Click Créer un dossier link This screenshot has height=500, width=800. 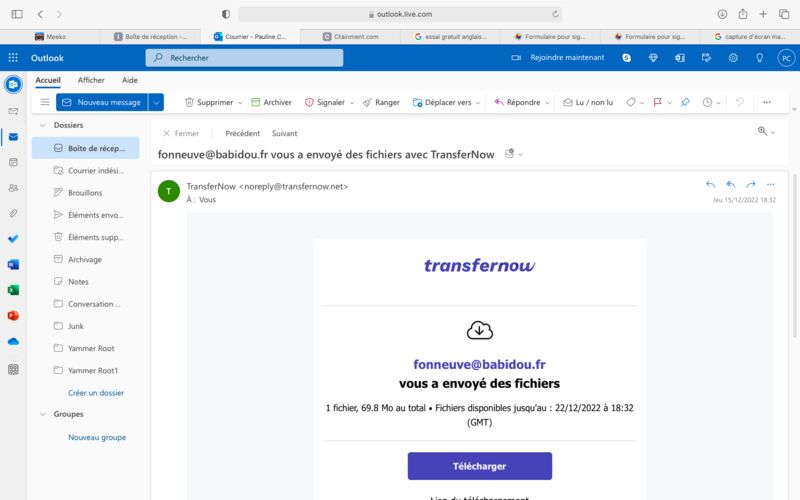click(96, 393)
